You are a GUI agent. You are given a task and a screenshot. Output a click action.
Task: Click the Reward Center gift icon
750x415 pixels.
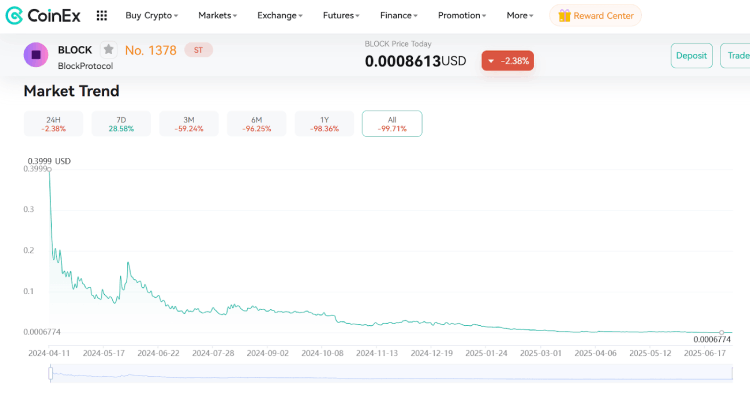(x=564, y=16)
